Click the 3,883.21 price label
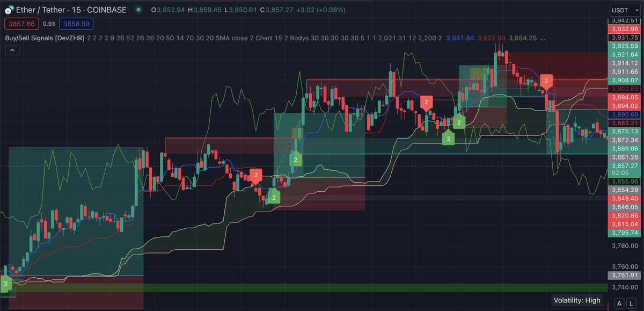 [x=624, y=123]
